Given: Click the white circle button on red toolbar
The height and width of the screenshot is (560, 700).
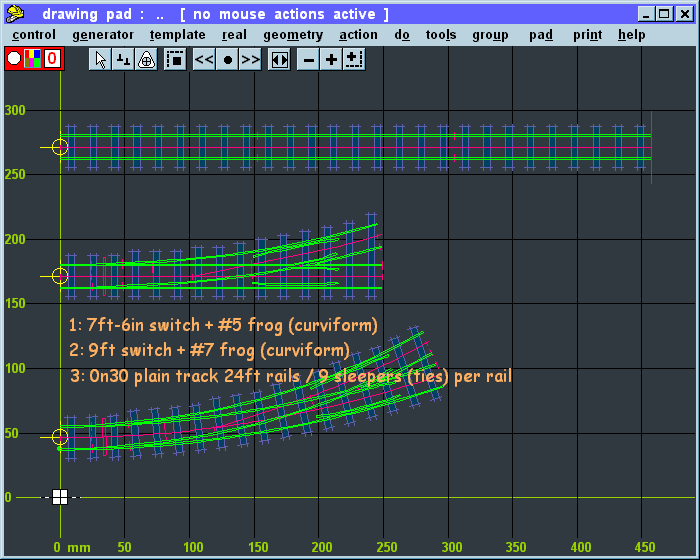Looking at the screenshot, I should pos(14,59).
